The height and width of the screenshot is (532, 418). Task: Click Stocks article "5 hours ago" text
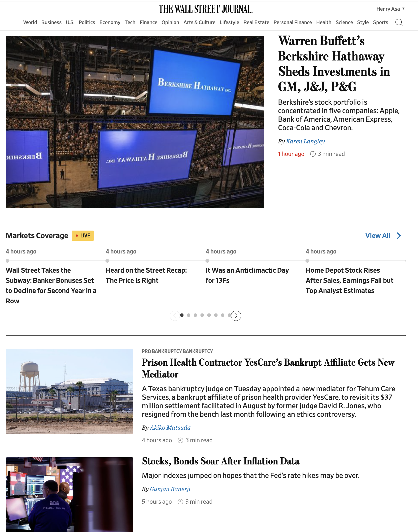click(x=157, y=502)
